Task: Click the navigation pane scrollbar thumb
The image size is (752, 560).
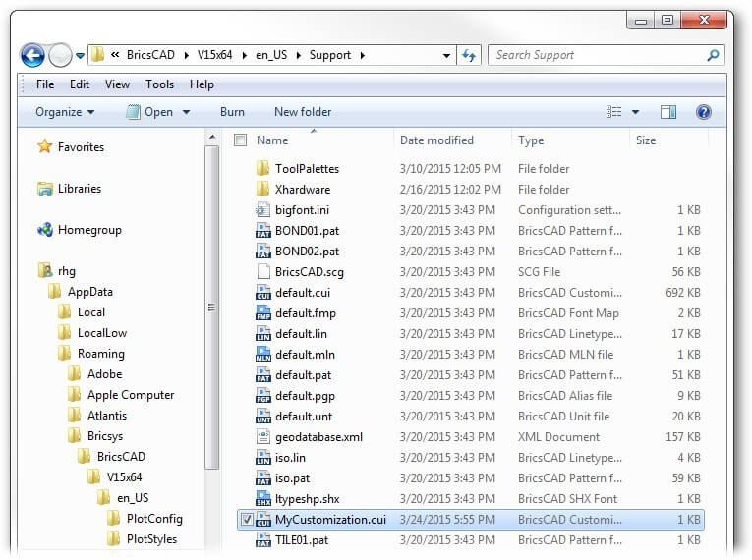Action: coord(212,307)
